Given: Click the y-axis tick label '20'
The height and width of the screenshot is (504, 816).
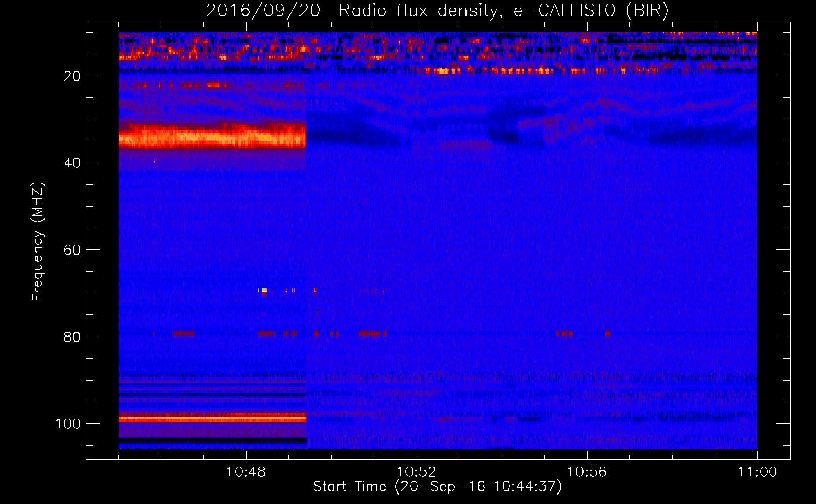Looking at the screenshot, I should pyautogui.click(x=73, y=76).
